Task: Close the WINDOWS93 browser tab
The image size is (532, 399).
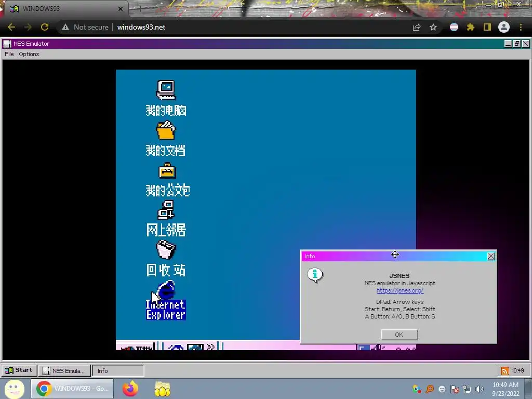Action: click(121, 9)
